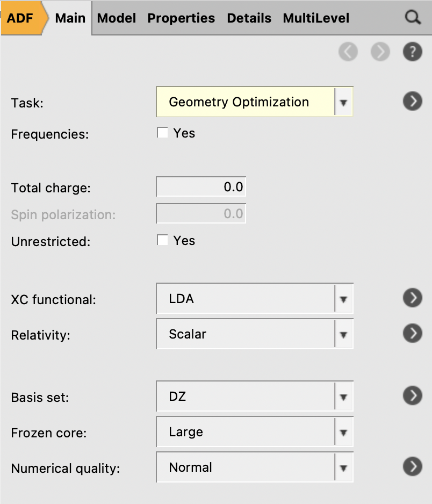Switch to the Model tab

pyautogui.click(x=117, y=18)
